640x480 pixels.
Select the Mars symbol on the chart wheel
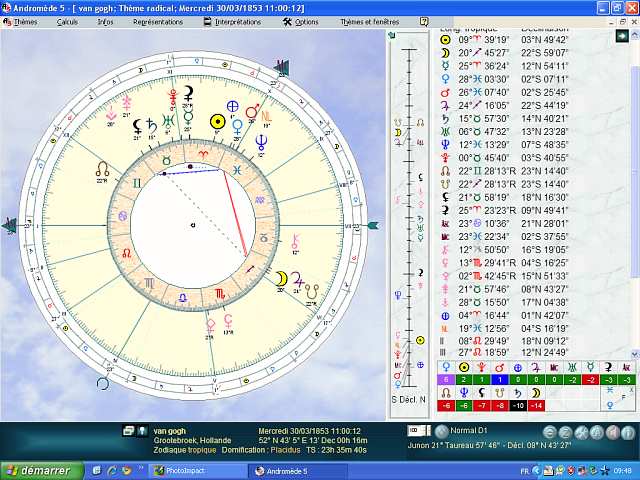click(253, 111)
